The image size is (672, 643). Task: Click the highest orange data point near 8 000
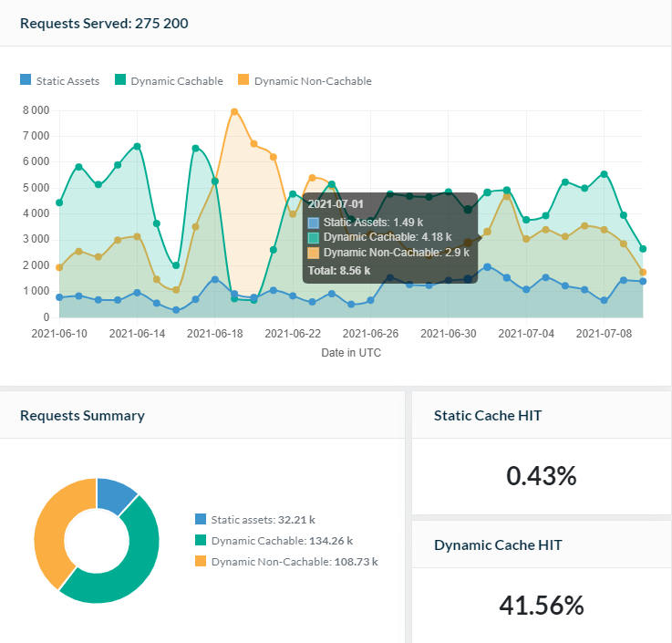pos(234,112)
